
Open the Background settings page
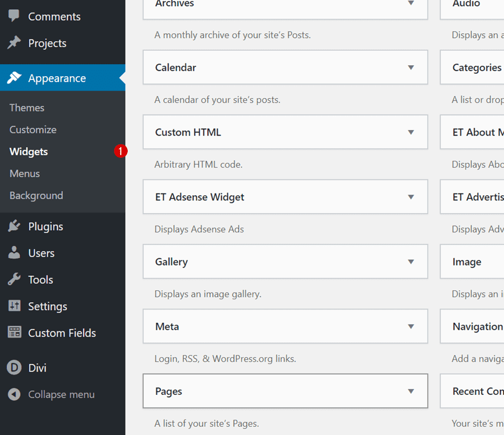pos(36,195)
